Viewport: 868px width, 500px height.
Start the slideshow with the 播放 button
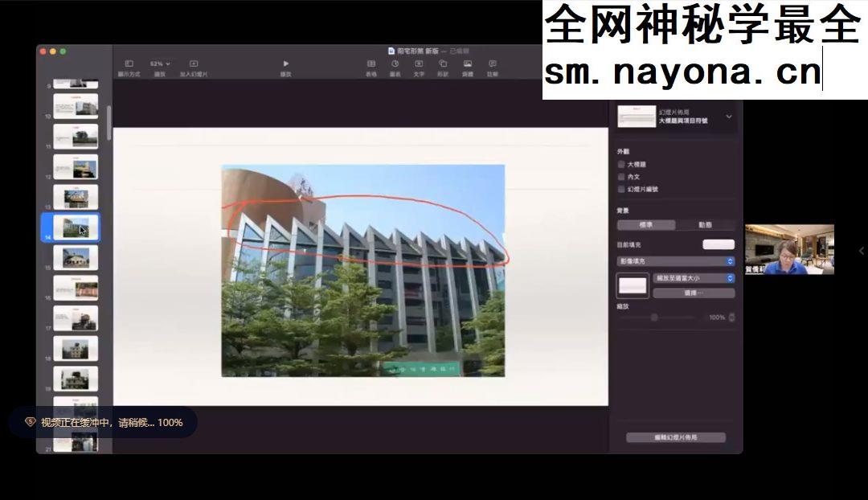pyautogui.click(x=285, y=64)
